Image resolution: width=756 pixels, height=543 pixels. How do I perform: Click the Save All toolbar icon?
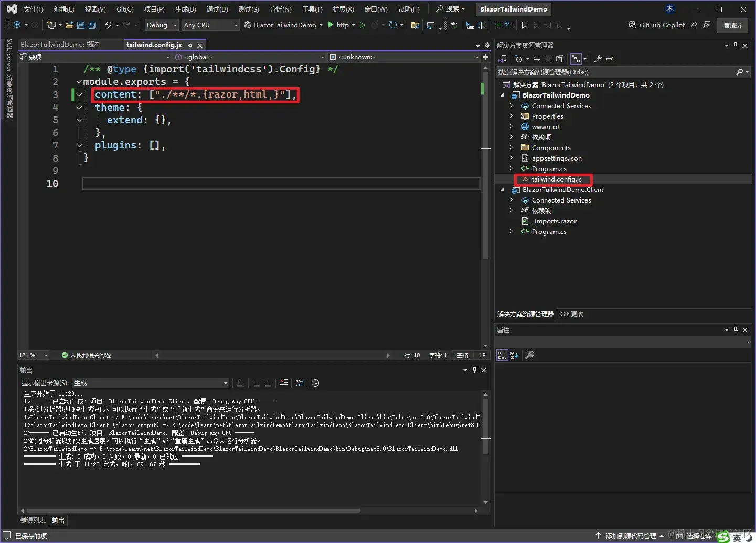(x=92, y=25)
